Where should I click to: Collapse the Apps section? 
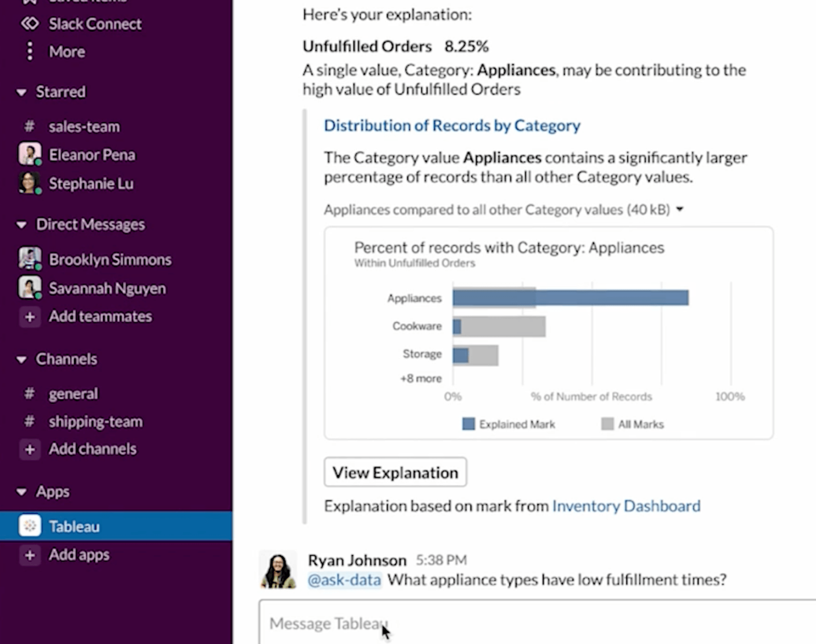(x=21, y=492)
